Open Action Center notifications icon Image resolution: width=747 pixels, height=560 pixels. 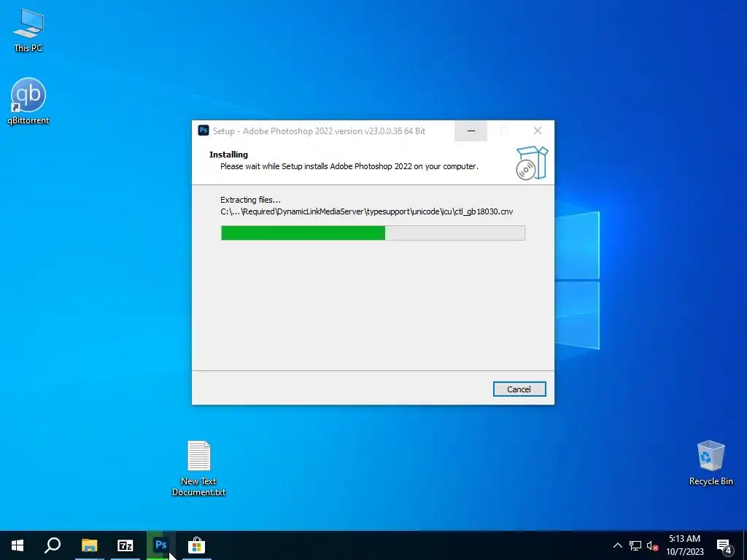pyautogui.click(x=724, y=545)
